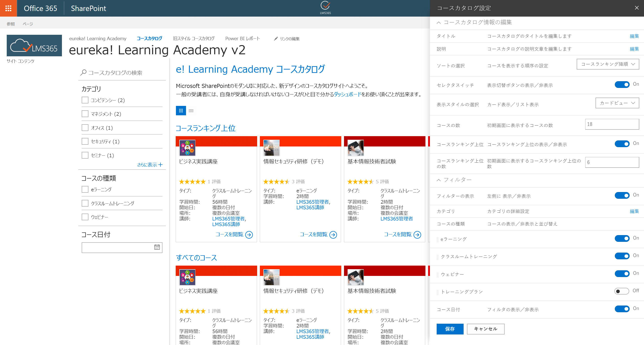
Task: Click the pencil icon for リンクの編集
Action: tap(276, 39)
